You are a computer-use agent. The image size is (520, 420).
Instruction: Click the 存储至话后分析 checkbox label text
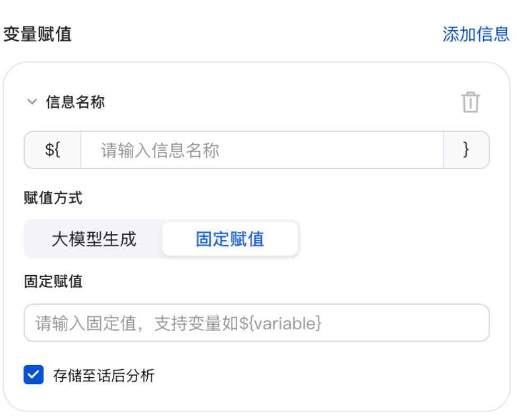point(104,376)
